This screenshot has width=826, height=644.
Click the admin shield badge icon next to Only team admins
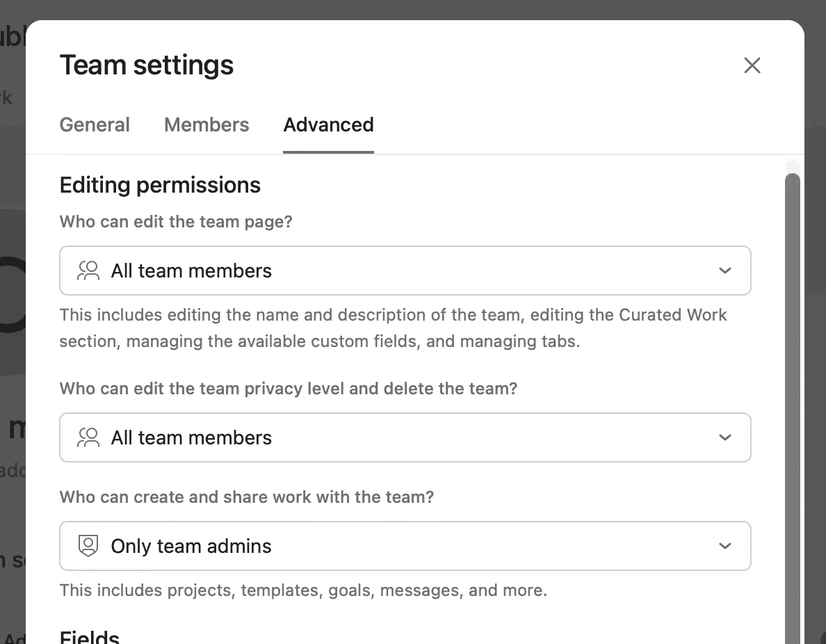[88, 546]
